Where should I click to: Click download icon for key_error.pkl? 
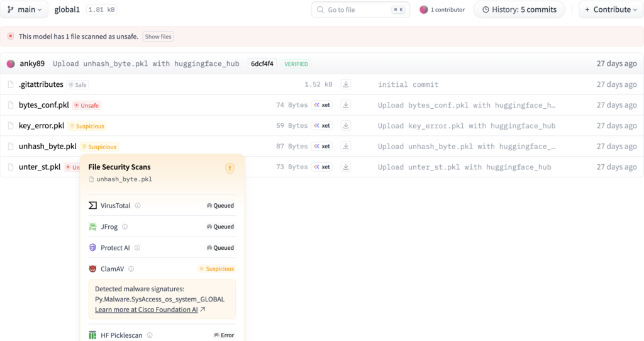pos(346,126)
